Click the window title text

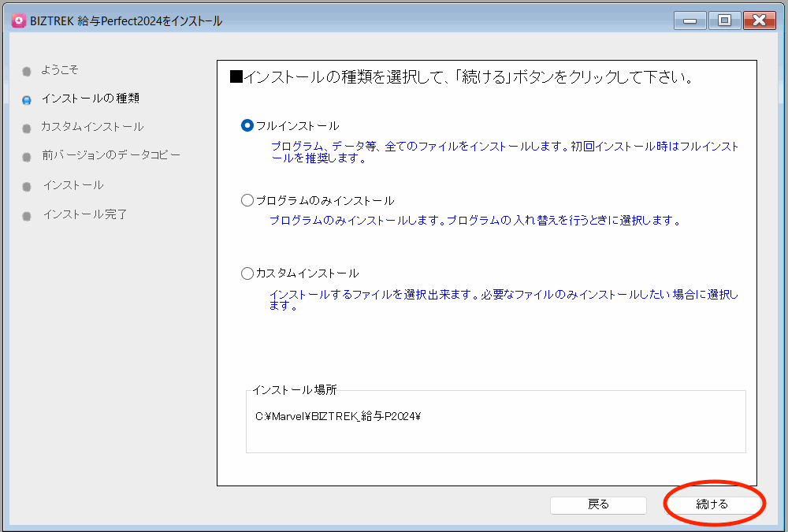click(x=126, y=21)
